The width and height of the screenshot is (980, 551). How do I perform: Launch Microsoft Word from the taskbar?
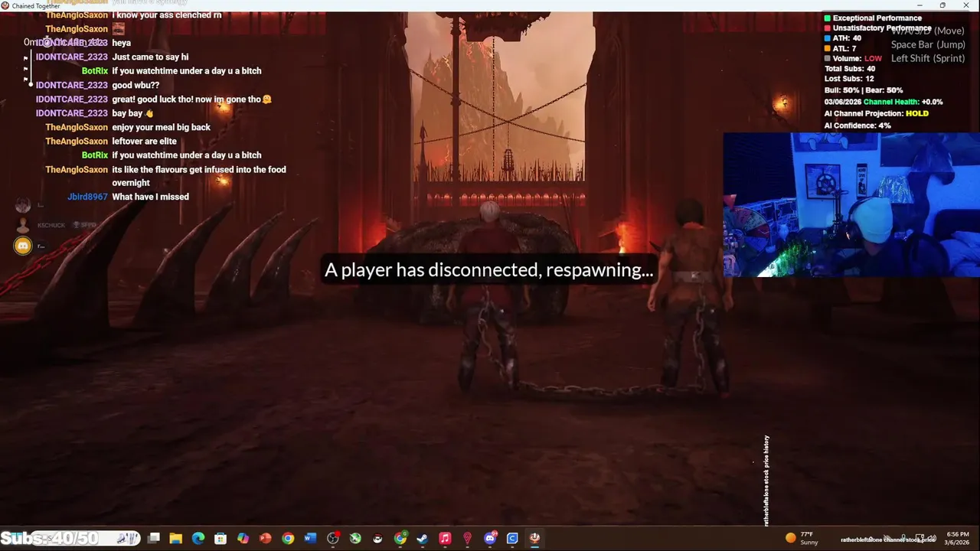coord(310,538)
